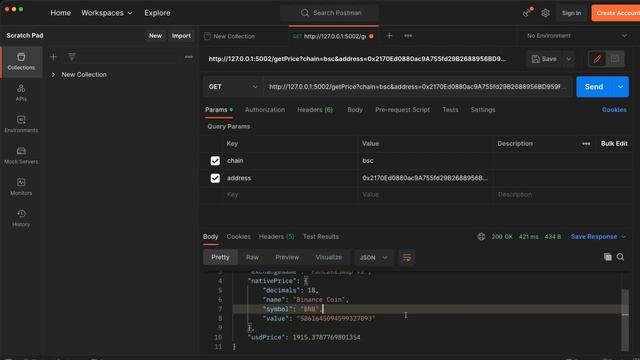Click the plus icon to create collection
The image size is (640, 360).
pos(53,57)
